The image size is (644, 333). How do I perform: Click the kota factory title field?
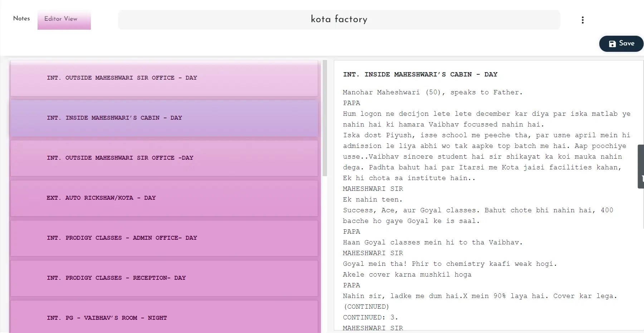tap(339, 20)
